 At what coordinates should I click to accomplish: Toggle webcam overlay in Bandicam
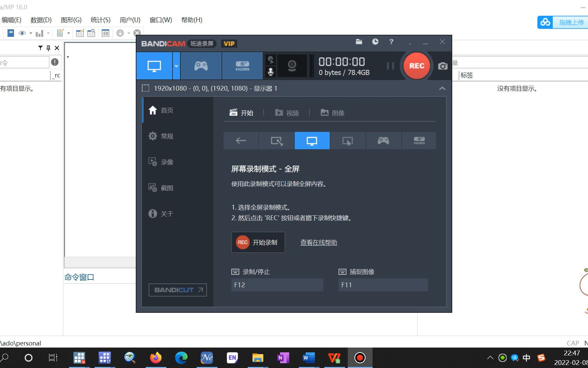point(292,66)
